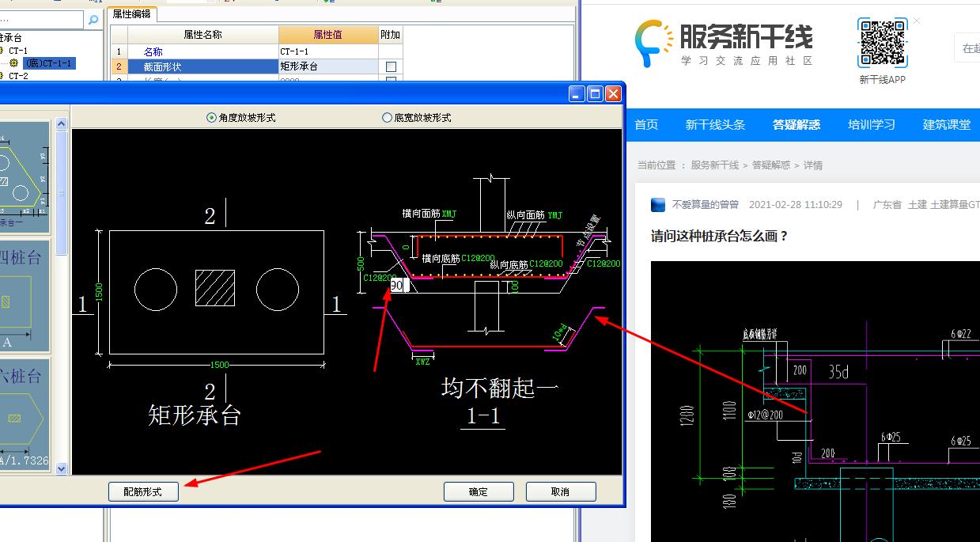Minimize the pile cap shape dialog

tap(577, 93)
